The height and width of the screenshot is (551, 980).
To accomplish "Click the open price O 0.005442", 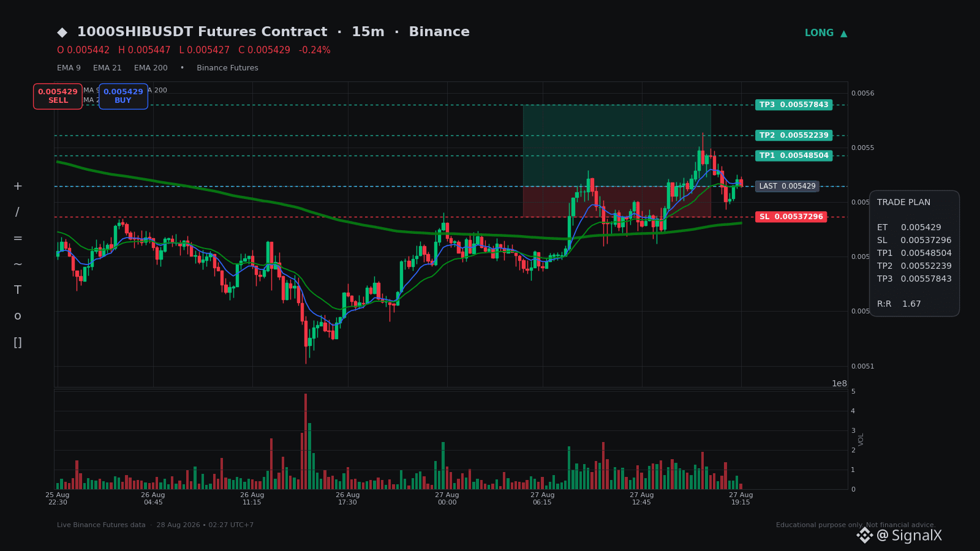I will click(83, 50).
